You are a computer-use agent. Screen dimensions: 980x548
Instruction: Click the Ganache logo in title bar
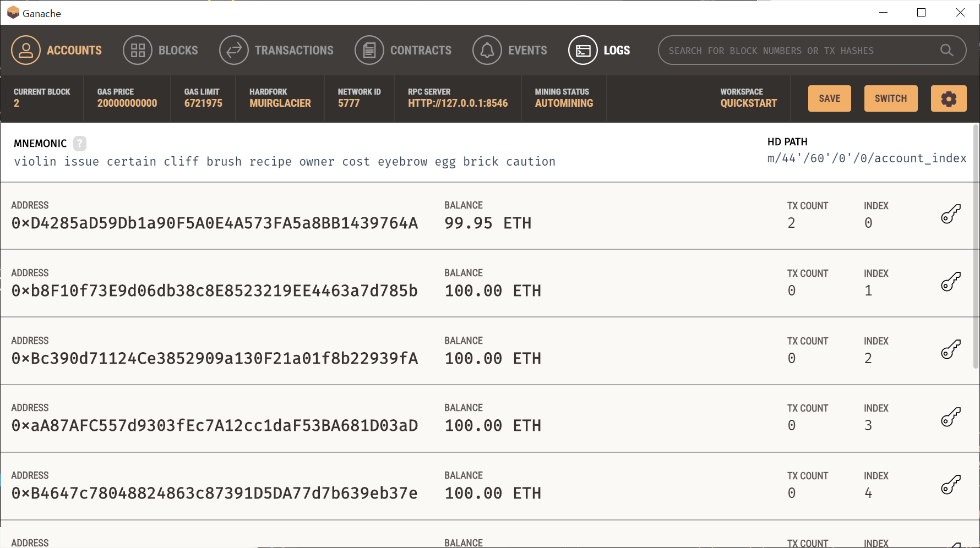pos(13,13)
